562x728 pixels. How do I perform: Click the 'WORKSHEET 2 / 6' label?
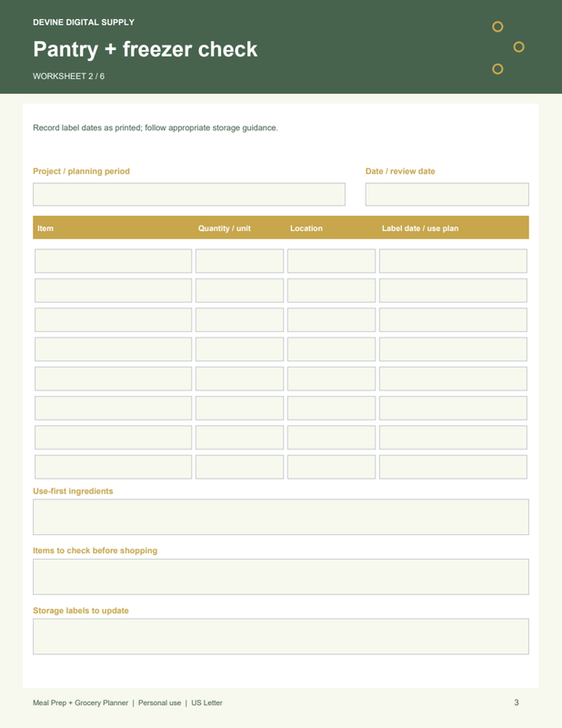click(x=69, y=76)
